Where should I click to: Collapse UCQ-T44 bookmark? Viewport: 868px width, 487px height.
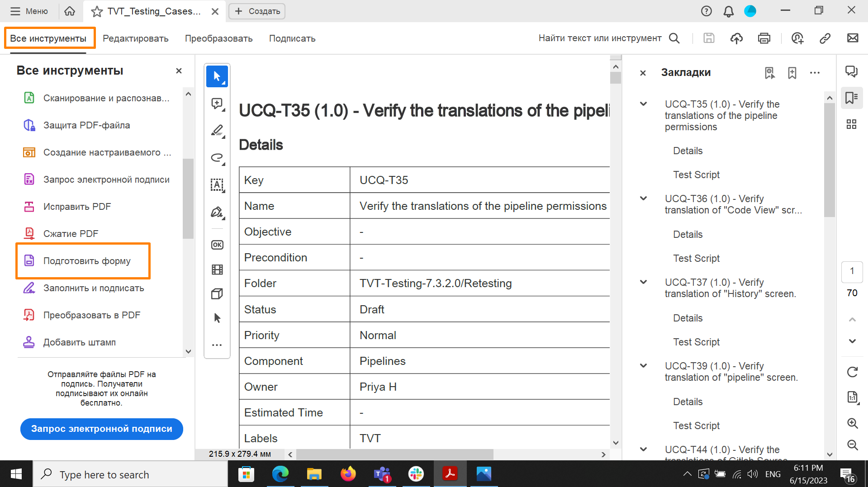(643, 449)
